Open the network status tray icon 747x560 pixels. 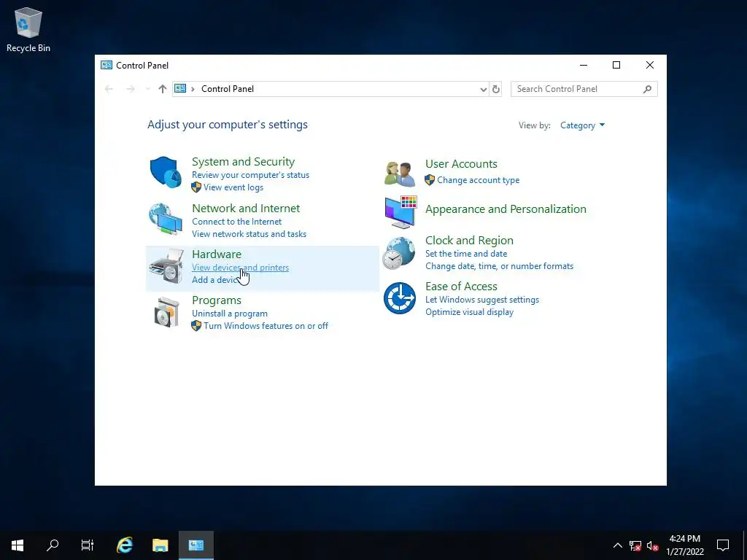pyautogui.click(x=635, y=545)
